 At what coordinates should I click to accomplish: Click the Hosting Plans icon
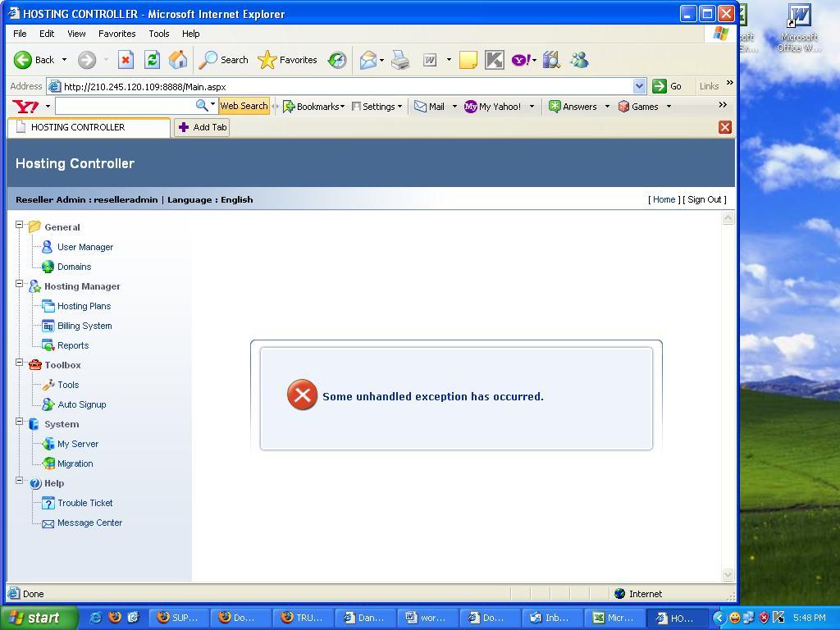[x=48, y=306]
